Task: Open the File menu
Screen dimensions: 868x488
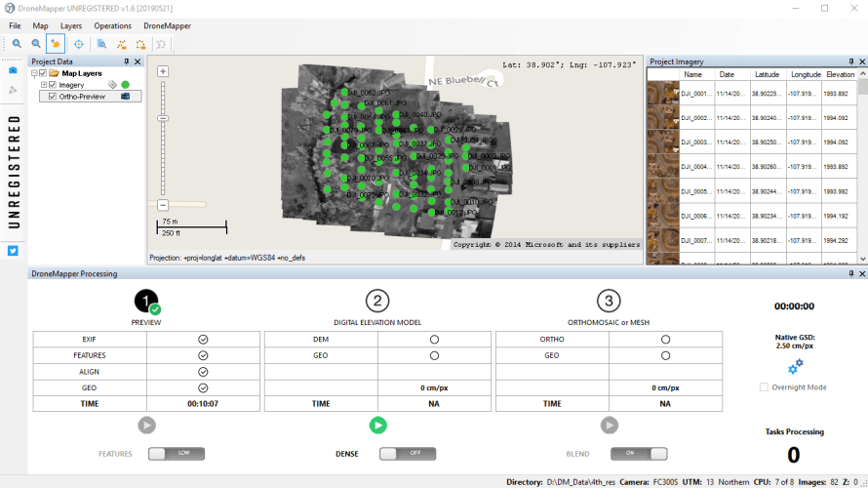Action: click(15, 26)
